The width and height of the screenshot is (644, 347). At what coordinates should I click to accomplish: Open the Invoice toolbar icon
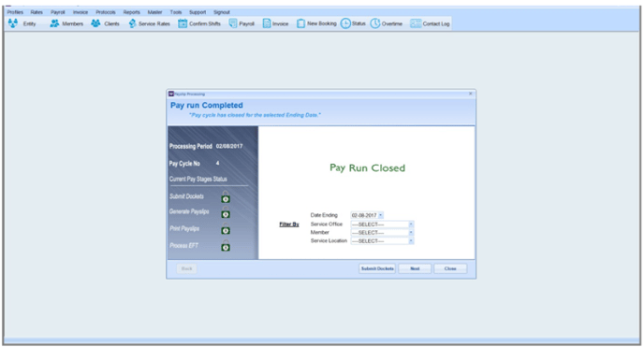267,23
